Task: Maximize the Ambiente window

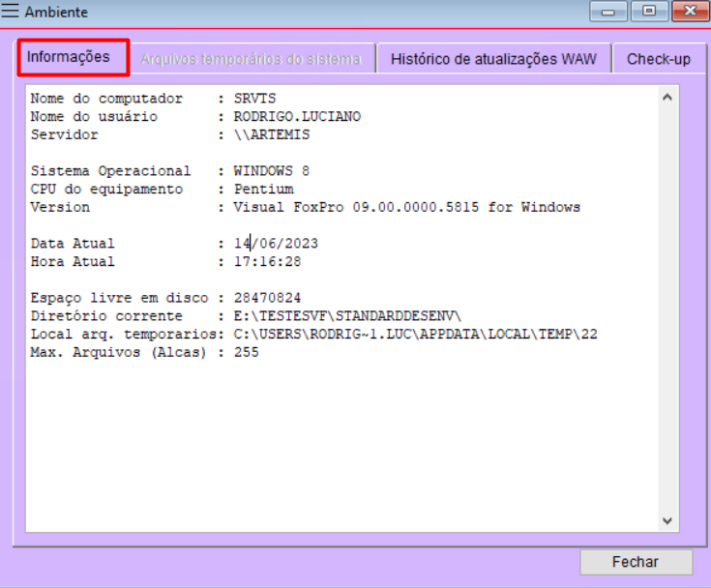Action: tap(648, 12)
